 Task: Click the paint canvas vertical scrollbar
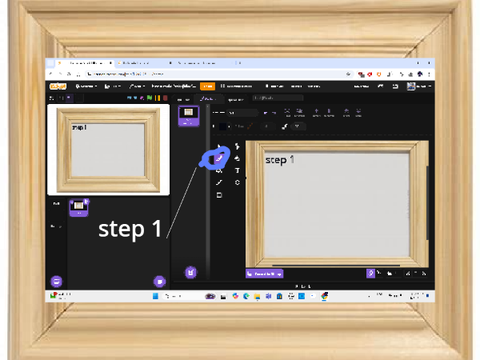tap(428, 202)
